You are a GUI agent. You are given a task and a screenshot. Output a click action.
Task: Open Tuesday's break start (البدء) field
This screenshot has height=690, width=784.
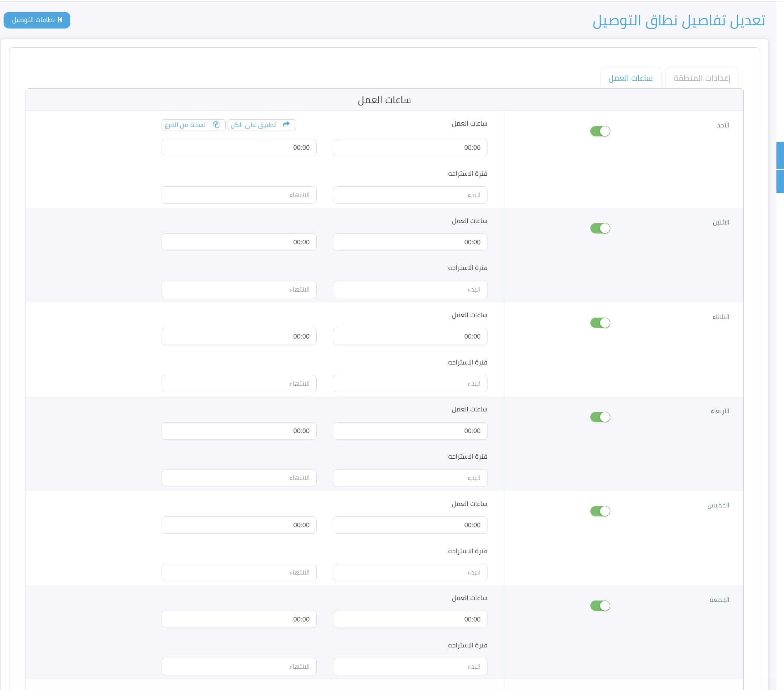pyautogui.click(x=410, y=383)
